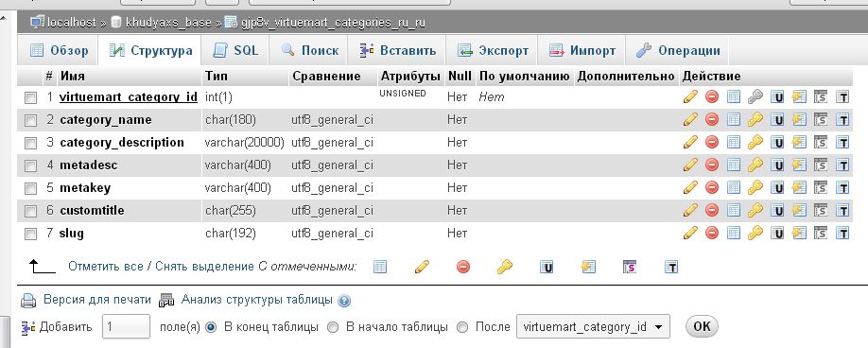
Task: Check the category_name row checkbox
Action: tap(30, 121)
